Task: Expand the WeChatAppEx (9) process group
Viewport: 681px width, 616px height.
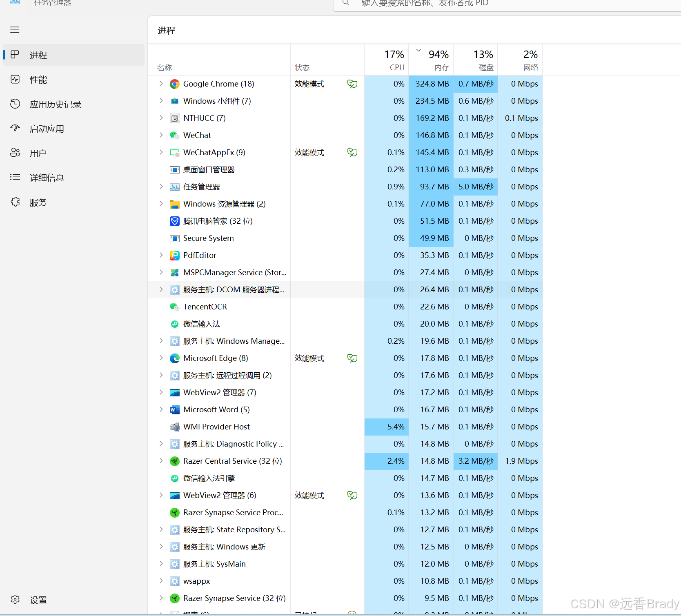Action: (x=161, y=152)
